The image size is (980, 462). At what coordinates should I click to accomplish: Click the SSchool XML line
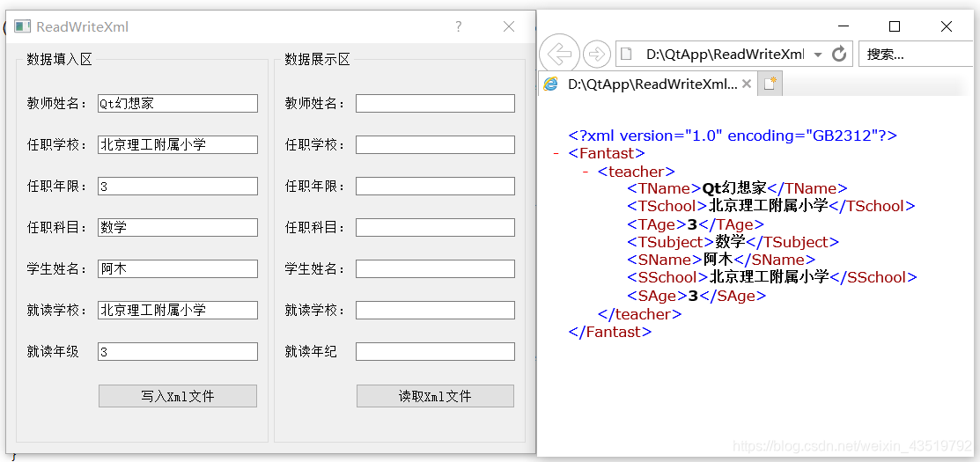pos(772,277)
